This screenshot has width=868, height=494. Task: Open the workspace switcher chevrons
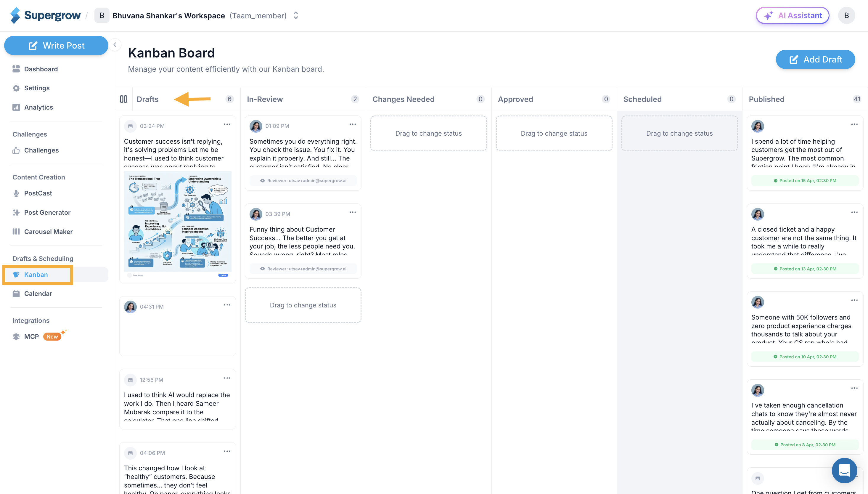296,15
